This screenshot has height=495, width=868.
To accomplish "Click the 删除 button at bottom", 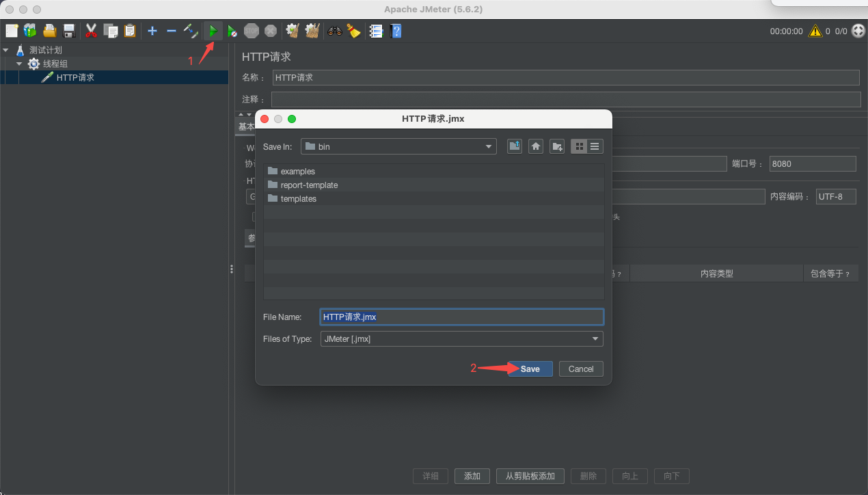I will pyautogui.click(x=588, y=476).
